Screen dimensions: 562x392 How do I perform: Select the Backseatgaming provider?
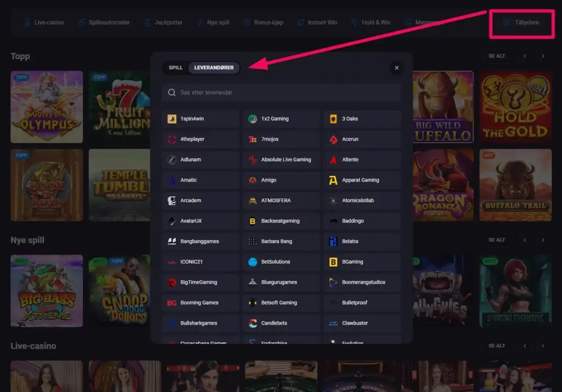pyautogui.click(x=282, y=221)
